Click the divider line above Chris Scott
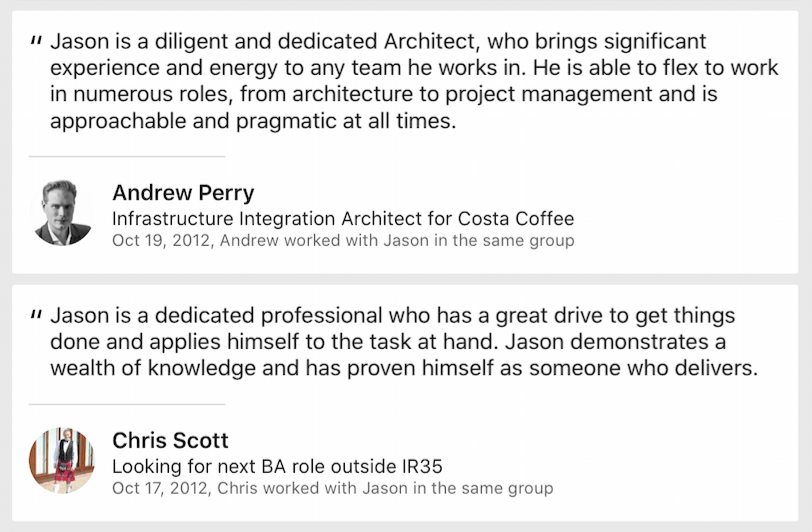This screenshot has width=812, height=532. coord(127,404)
